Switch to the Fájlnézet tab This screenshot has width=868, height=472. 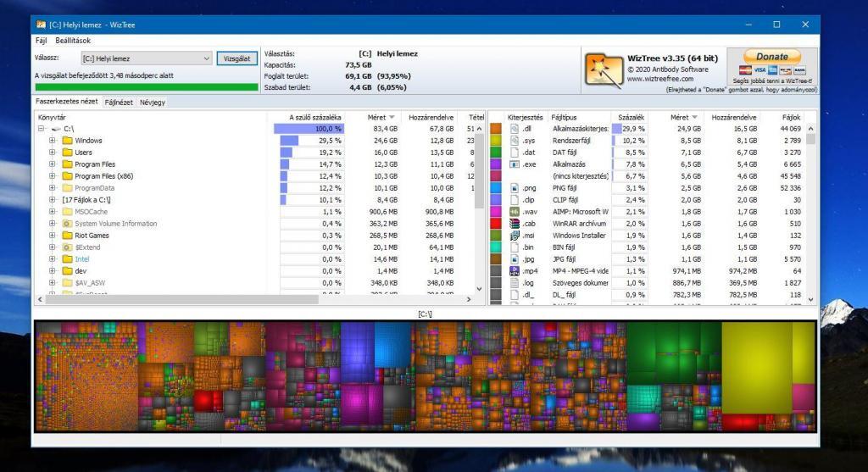tap(119, 102)
